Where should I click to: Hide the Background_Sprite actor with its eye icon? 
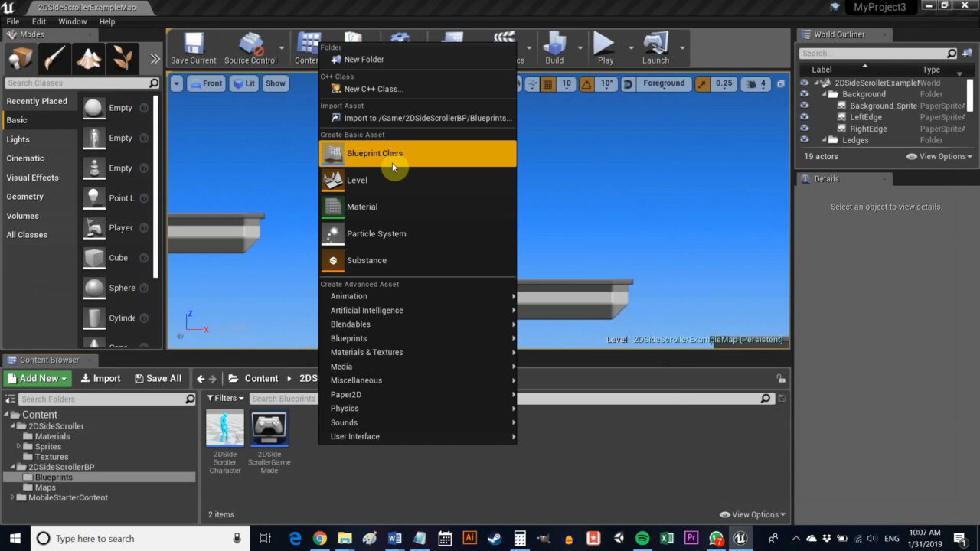[x=804, y=106]
